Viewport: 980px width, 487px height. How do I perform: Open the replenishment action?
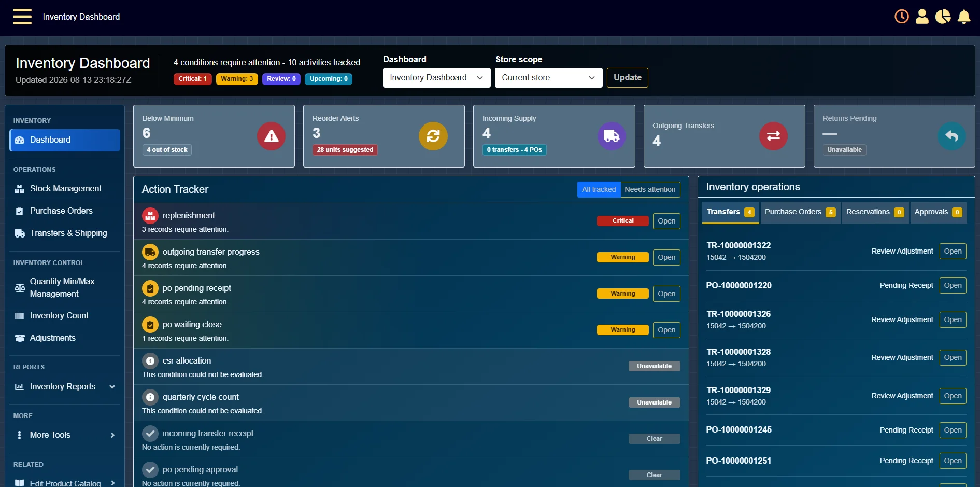(x=666, y=221)
